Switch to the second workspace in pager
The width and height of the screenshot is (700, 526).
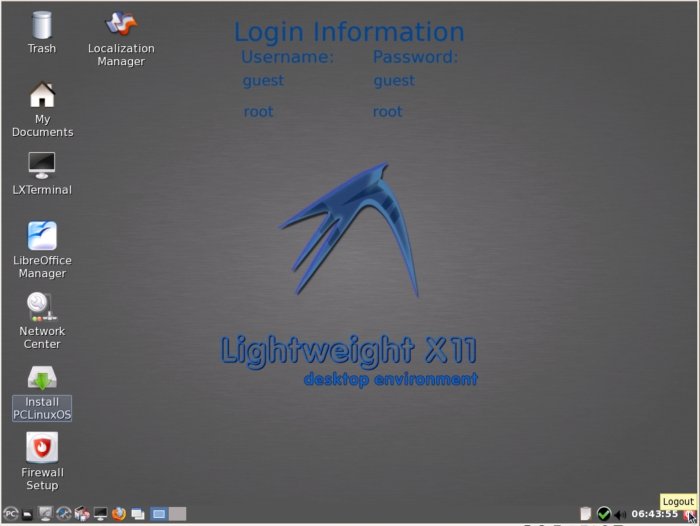[x=177, y=514]
